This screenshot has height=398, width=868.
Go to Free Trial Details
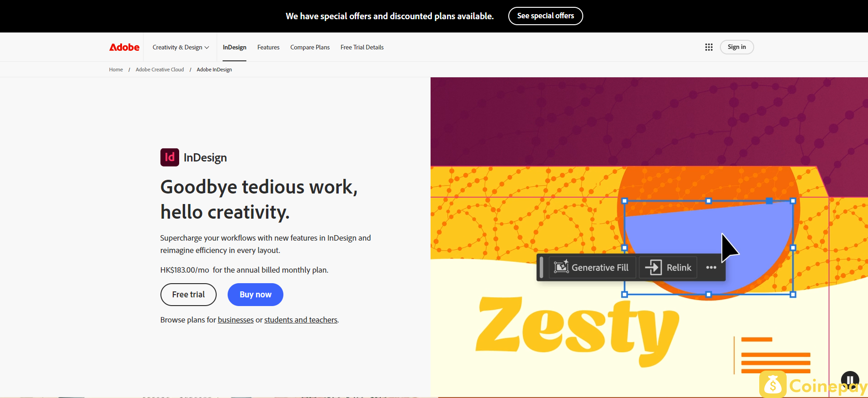click(362, 47)
